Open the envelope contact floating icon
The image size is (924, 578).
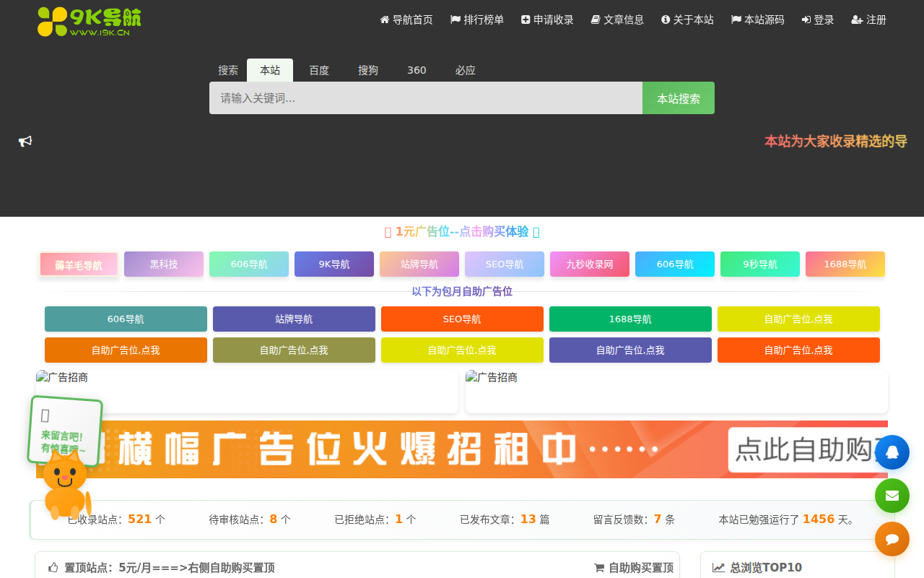[x=892, y=496]
